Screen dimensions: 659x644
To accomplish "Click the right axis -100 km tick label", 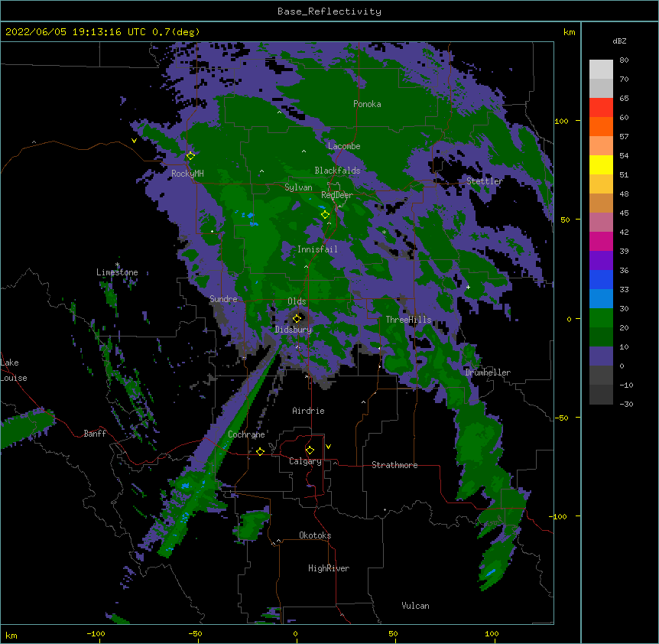I will click(x=560, y=516).
